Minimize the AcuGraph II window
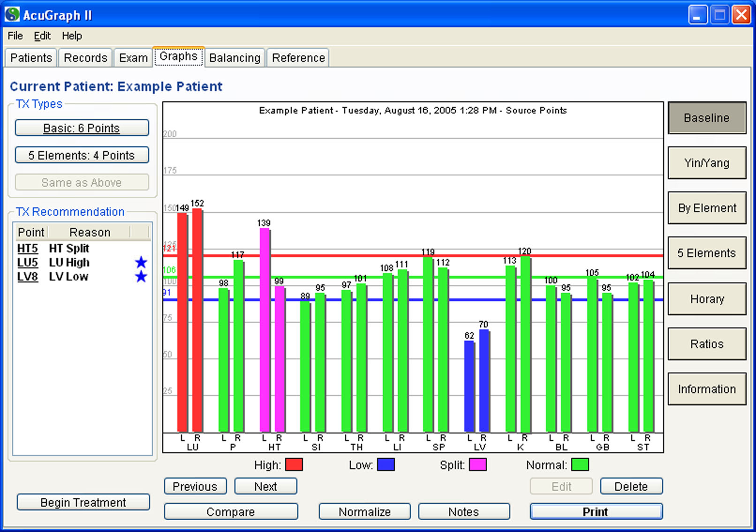The height and width of the screenshot is (532, 756). pos(697,15)
